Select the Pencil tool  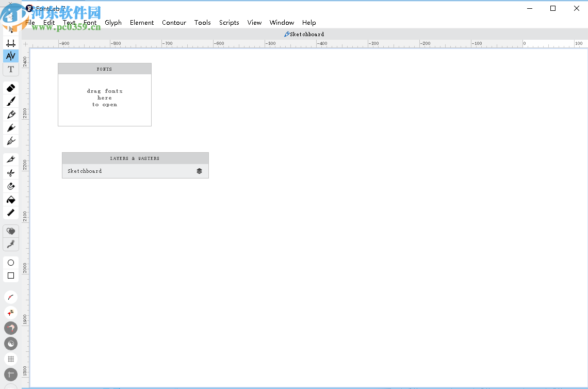pos(11,115)
